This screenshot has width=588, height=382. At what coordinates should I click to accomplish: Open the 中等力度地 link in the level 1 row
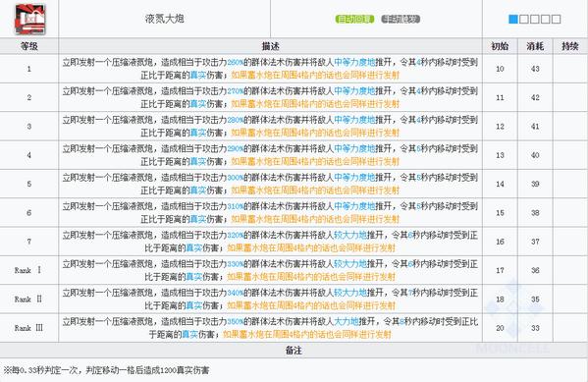[x=354, y=62]
